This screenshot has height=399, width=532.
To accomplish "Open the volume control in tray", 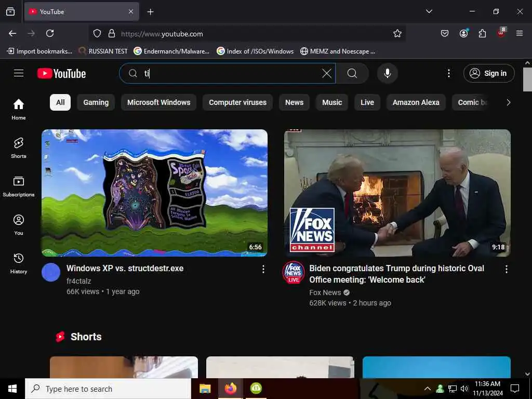I will tap(464, 389).
